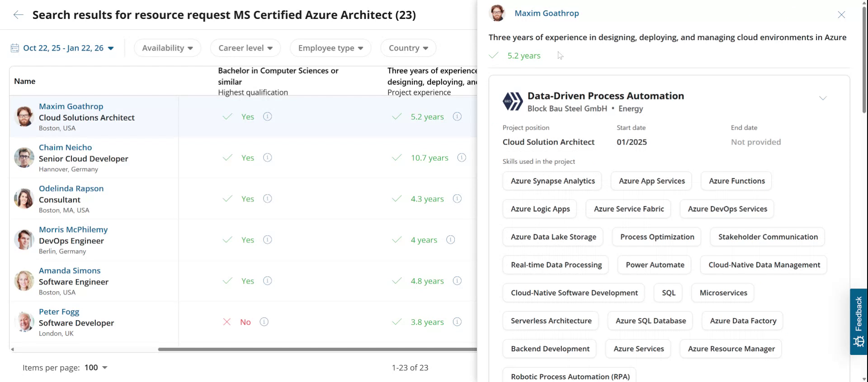Viewport: 868px width, 382px height.
Task: Open Amanda Simons' profile link
Action: (x=70, y=270)
